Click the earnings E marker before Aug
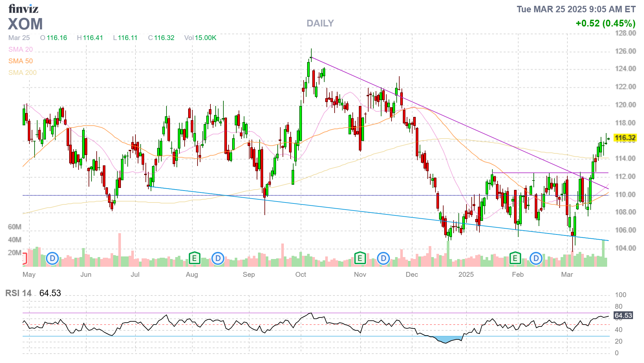 194,258
